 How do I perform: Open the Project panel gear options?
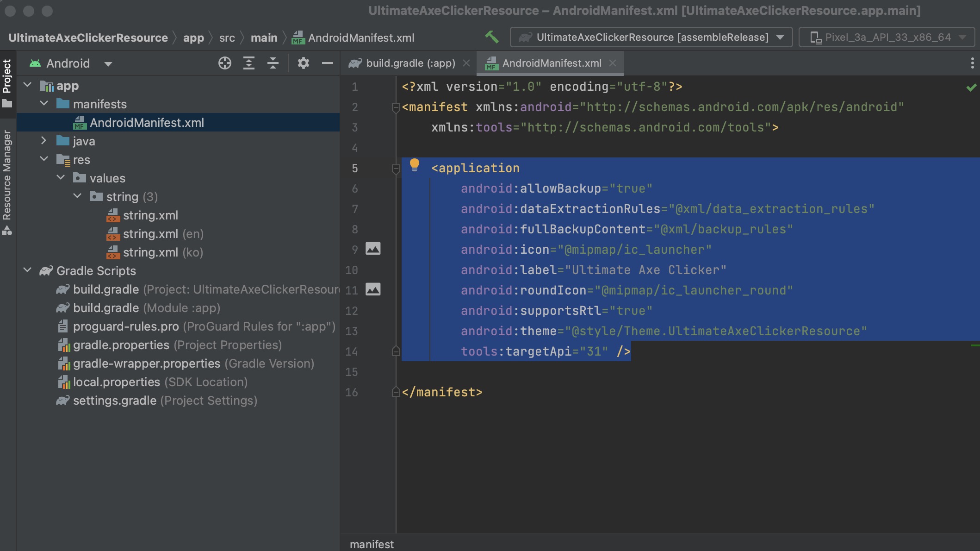(303, 63)
